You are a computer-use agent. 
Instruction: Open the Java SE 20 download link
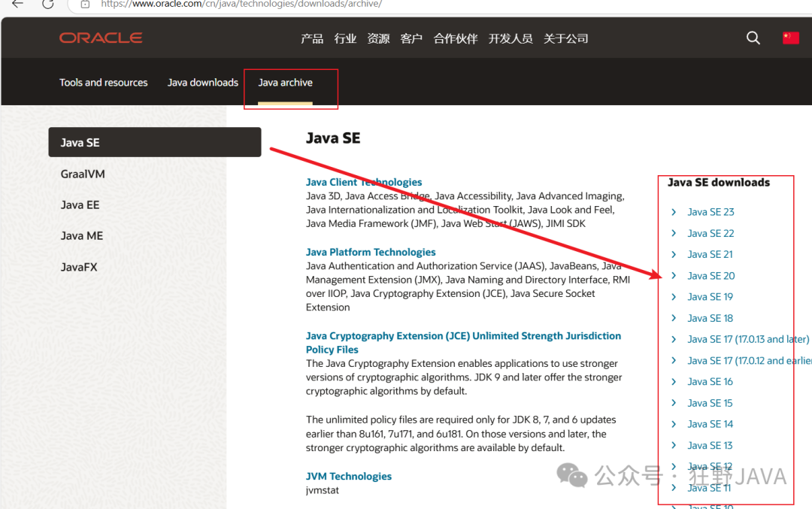click(711, 275)
